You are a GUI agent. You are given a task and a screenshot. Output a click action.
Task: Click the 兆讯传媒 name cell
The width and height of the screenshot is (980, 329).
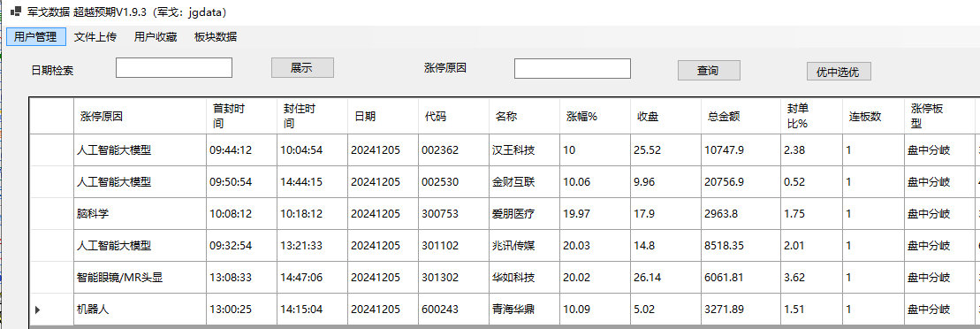pyautogui.click(x=524, y=246)
